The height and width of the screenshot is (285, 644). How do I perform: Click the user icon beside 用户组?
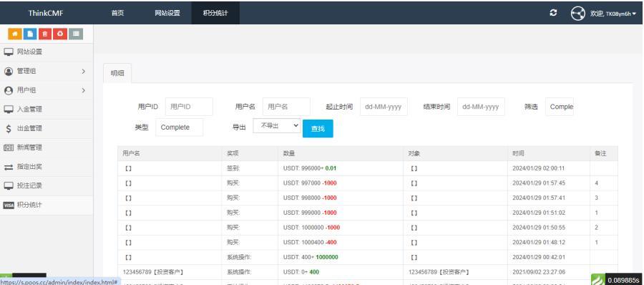tap(9, 90)
